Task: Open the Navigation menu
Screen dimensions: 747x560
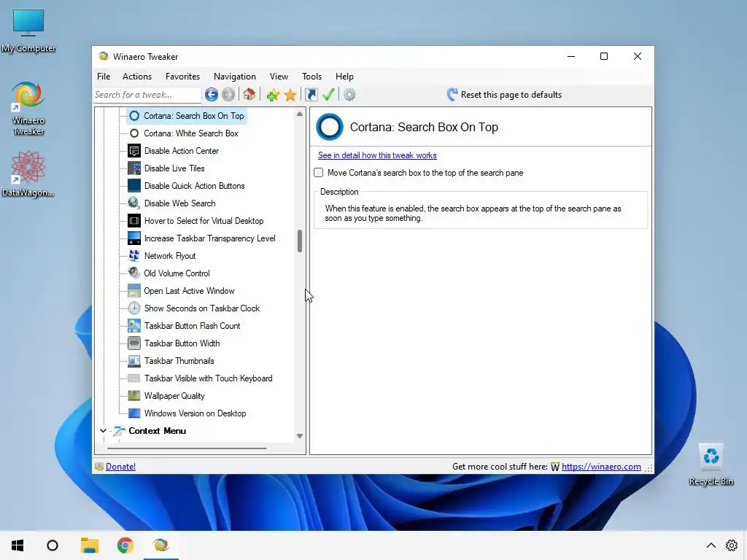Action: click(x=234, y=77)
